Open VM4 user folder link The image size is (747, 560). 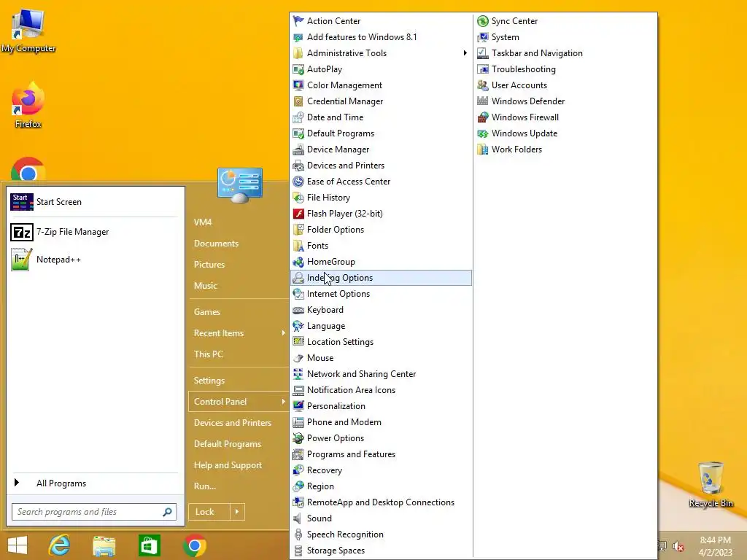click(203, 222)
